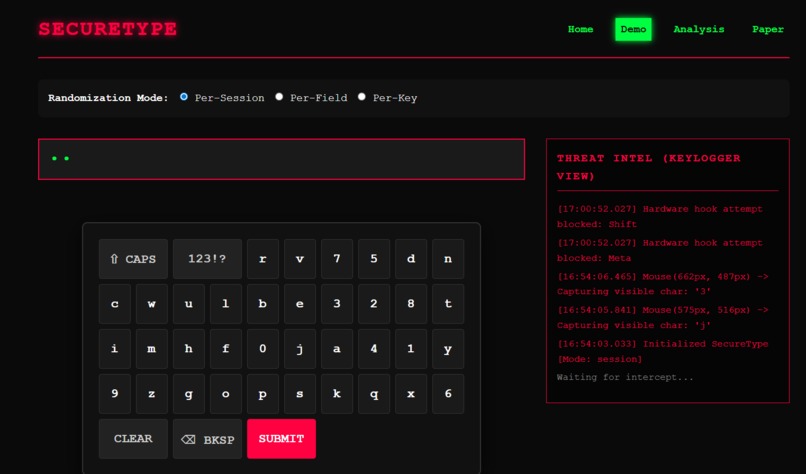Click the 'THREAT INTEL (KEYLOGGER VIEW)' heading
The height and width of the screenshot is (474, 806).
(649, 167)
